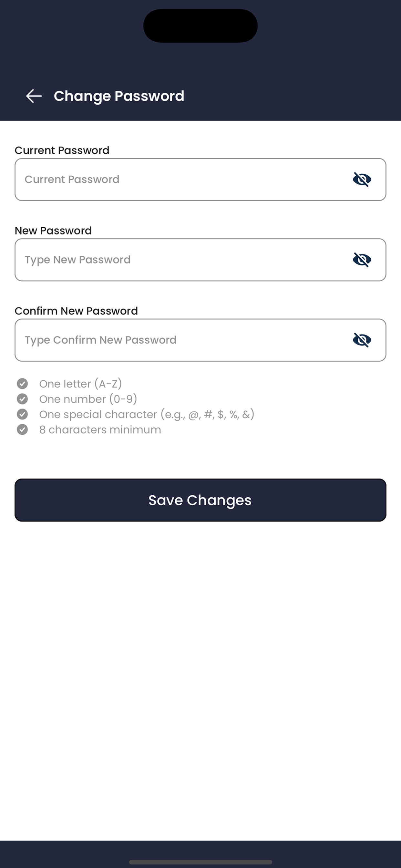
Task: Select the Confirm New Password input box
Action: coord(182,340)
